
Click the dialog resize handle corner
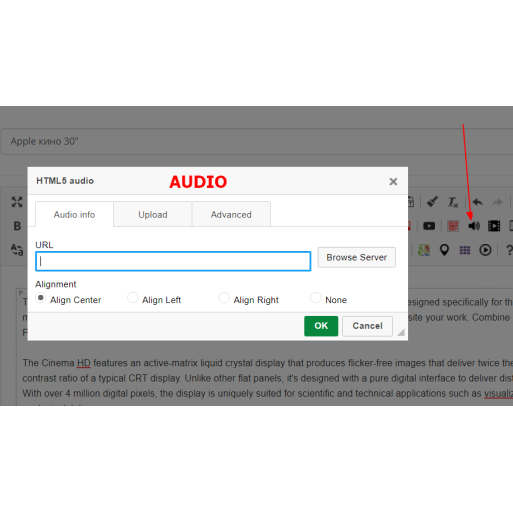coord(401,332)
